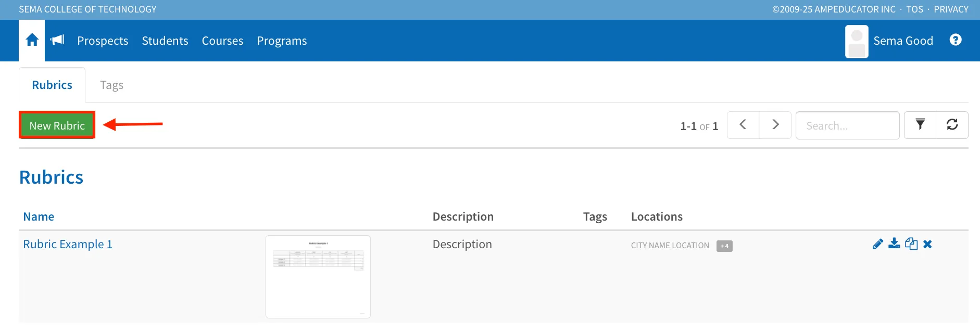Click the SEMA COLLEGE OF TECHNOLOGY title
The height and width of the screenshot is (333, 980).
[87, 9]
